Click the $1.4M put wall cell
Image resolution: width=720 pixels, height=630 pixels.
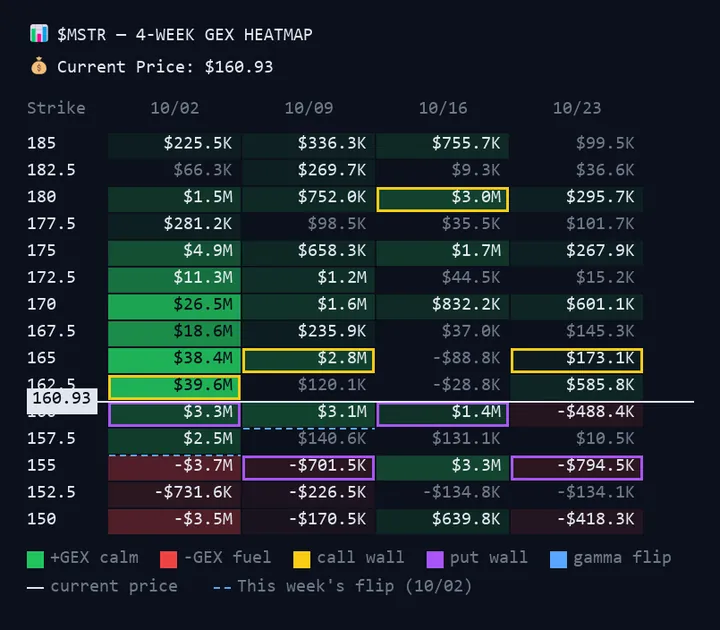click(x=443, y=414)
